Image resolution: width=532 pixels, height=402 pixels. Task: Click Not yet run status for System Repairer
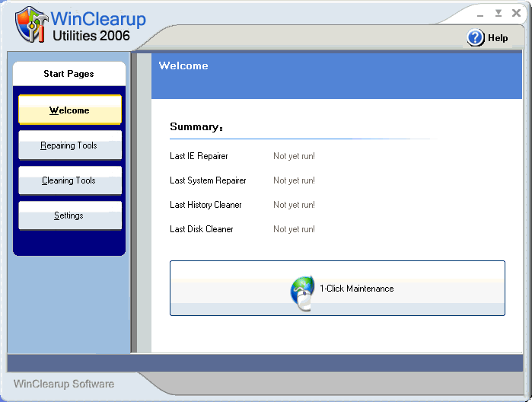(x=295, y=180)
